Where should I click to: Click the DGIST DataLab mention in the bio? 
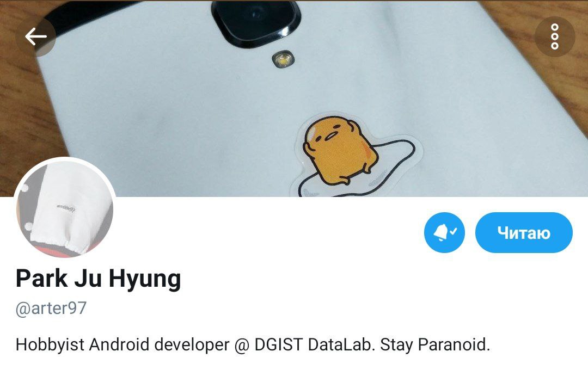(x=314, y=344)
